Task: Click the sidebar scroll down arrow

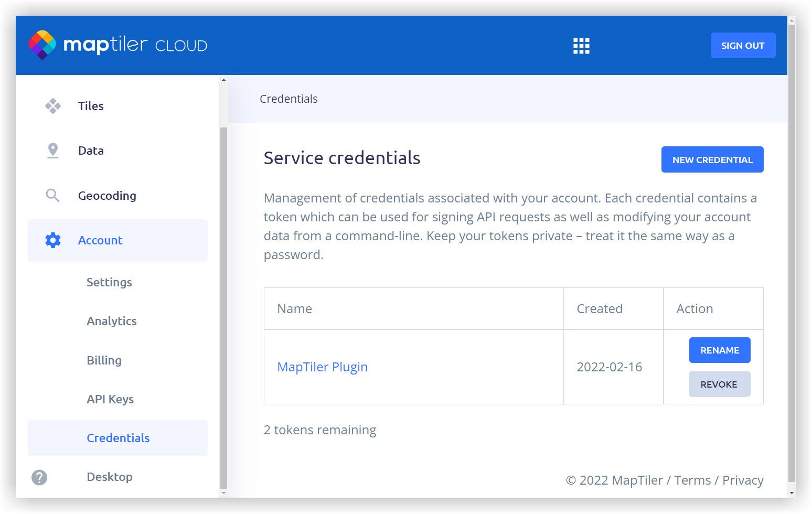Action: (223, 492)
